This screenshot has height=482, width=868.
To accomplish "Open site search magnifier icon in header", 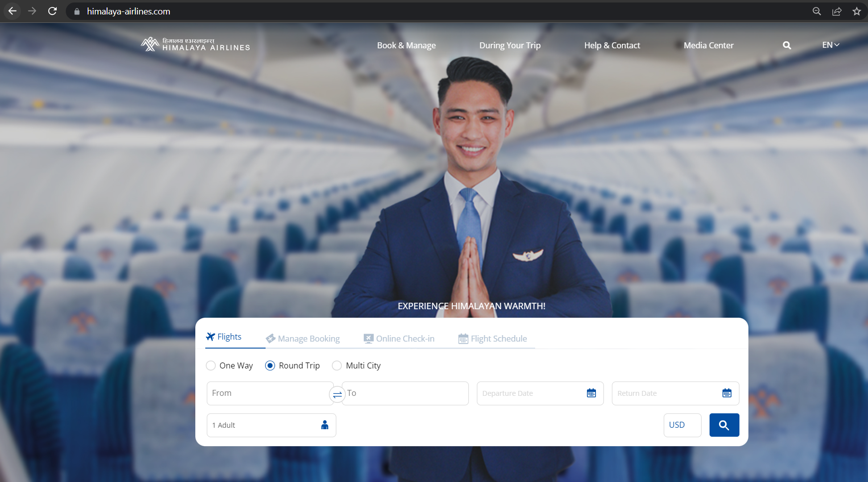I will coord(787,45).
